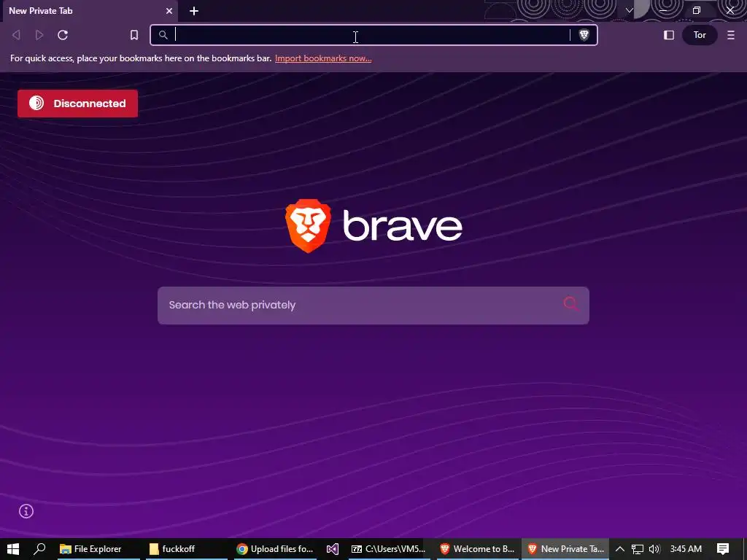Close the New Private Tab
Screen dimensions: 747x560
(x=169, y=11)
